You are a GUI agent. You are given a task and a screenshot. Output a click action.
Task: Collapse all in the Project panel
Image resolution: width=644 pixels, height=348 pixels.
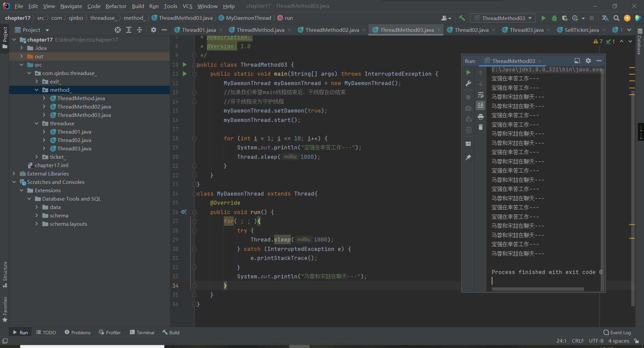(x=140, y=30)
